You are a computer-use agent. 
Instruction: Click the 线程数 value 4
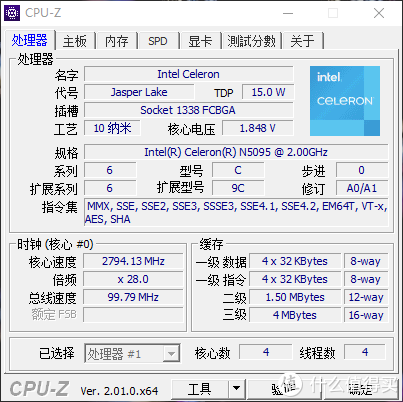(365, 352)
